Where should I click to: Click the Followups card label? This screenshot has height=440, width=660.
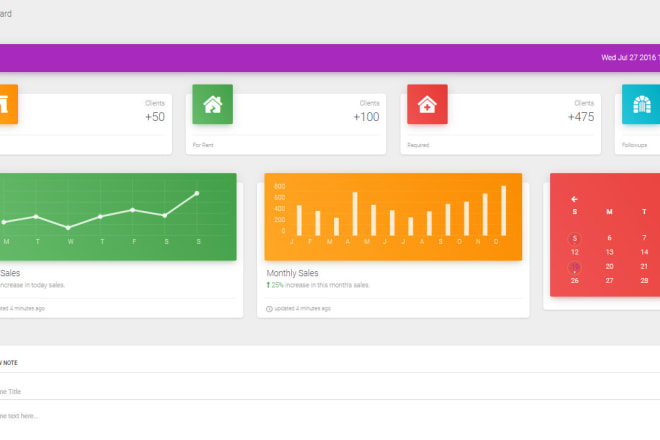634,145
